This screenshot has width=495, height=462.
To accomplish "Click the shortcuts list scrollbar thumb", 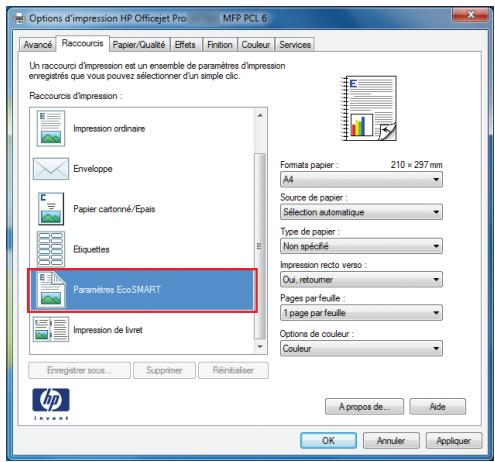I will [260, 246].
